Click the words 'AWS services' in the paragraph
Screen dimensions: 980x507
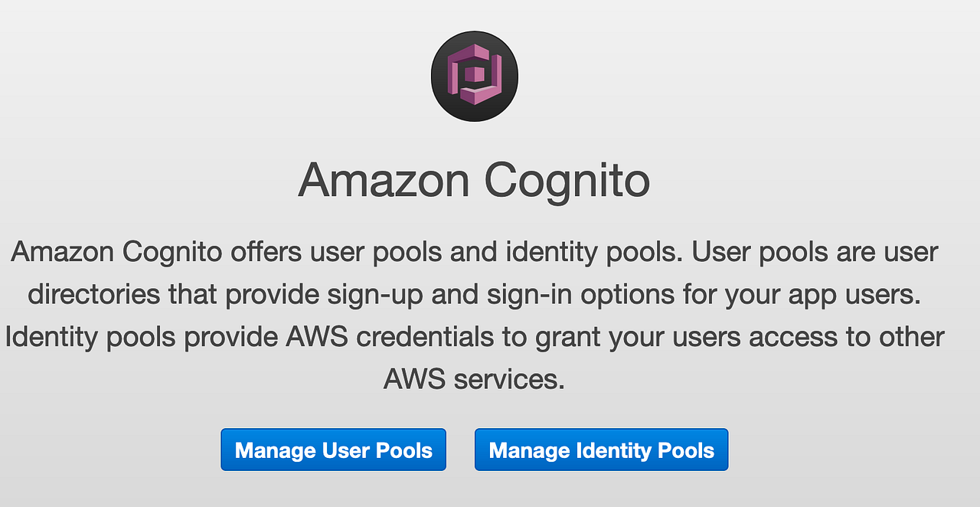[x=475, y=378]
